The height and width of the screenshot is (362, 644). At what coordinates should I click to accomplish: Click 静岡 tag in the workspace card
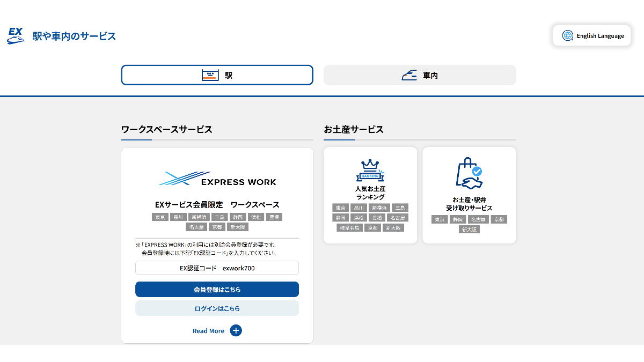coord(237,217)
